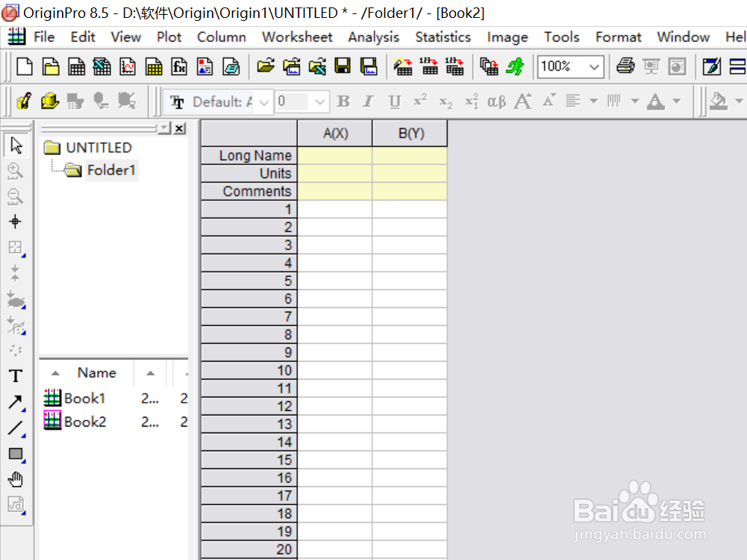Click the font color A swatch

(656, 101)
